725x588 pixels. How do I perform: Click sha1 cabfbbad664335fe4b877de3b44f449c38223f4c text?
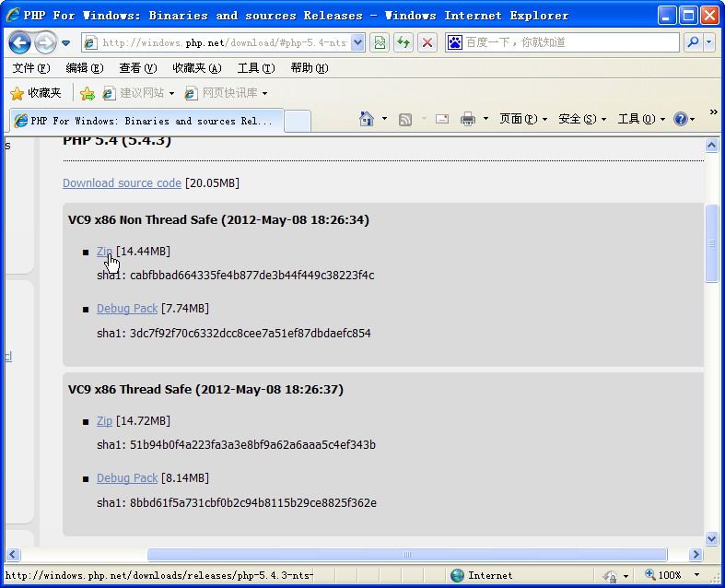235,276
